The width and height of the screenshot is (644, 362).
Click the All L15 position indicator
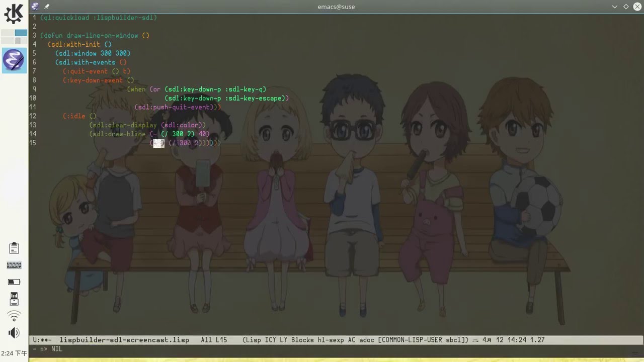pos(214,340)
